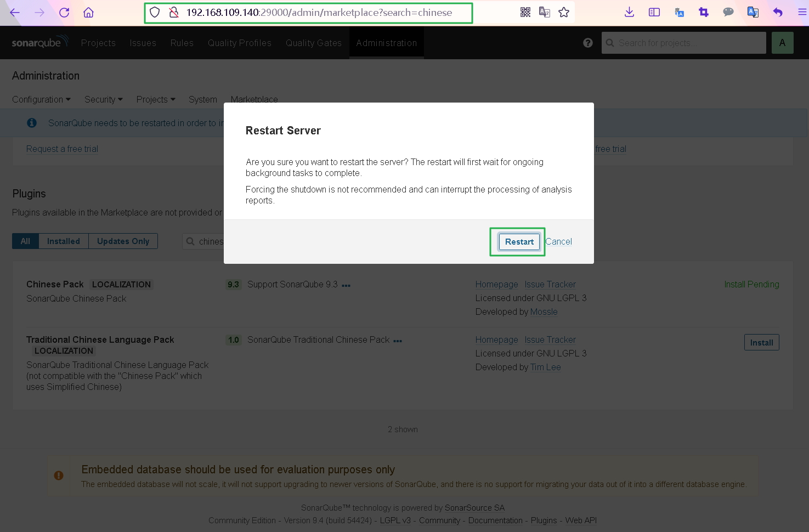809x532 pixels.
Task: Select the All plugins filter
Action: click(25, 241)
